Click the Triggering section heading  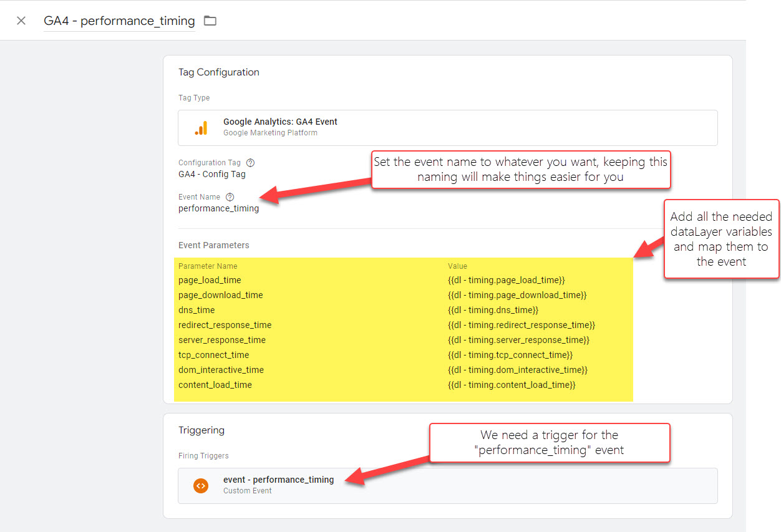click(201, 430)
